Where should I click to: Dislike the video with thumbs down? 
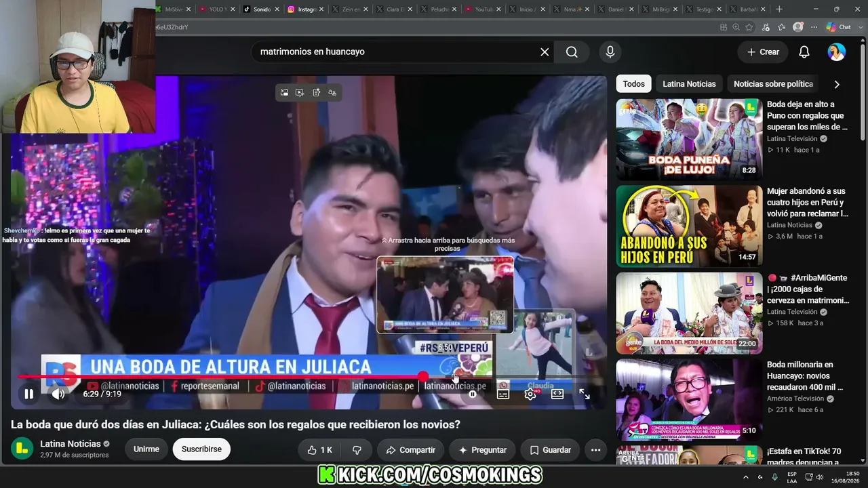(357, 450)
